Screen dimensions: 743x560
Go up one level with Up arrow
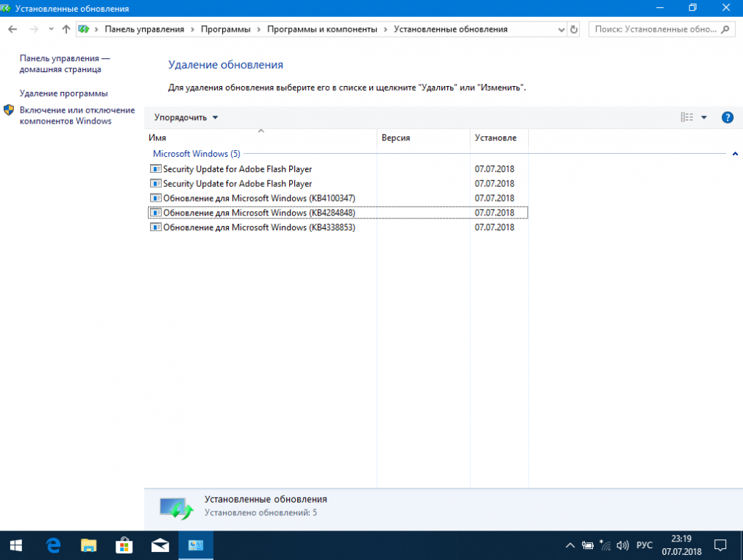66,29
